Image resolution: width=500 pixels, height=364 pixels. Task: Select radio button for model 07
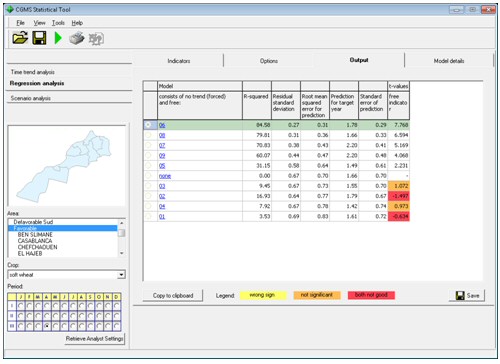click(148, 145)
